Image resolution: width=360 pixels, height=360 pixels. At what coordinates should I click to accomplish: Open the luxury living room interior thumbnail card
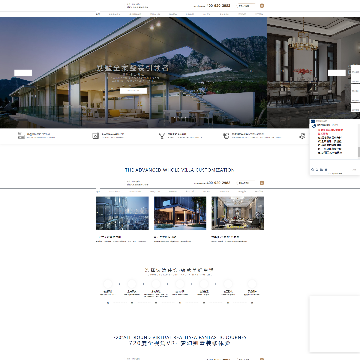(x=238, y=213)
